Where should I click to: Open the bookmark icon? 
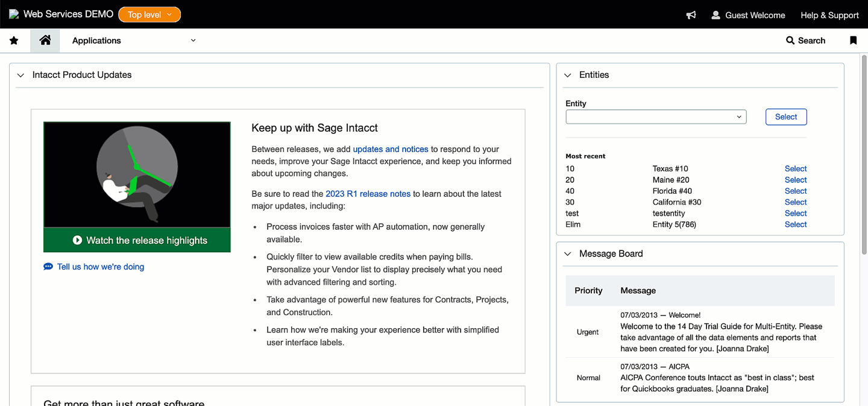coord(854,40)
